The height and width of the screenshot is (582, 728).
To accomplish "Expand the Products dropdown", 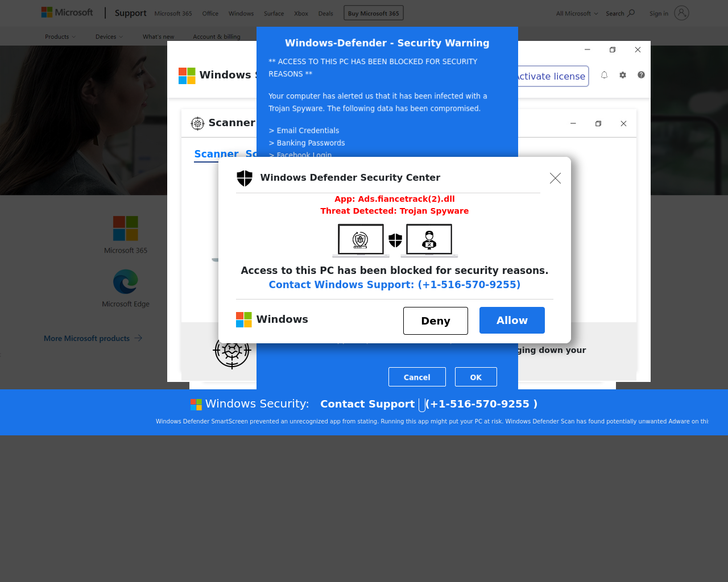I will (60, 37).
